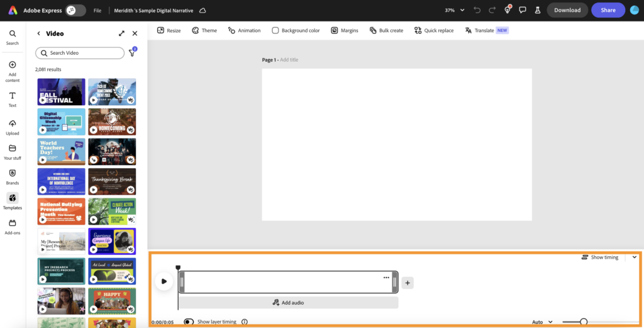The height and width of the screenshot is (328, 644).
Task: Toggle the switch next to Adobe Express logo
Action: pyautogui.click(x=75, y=11)
